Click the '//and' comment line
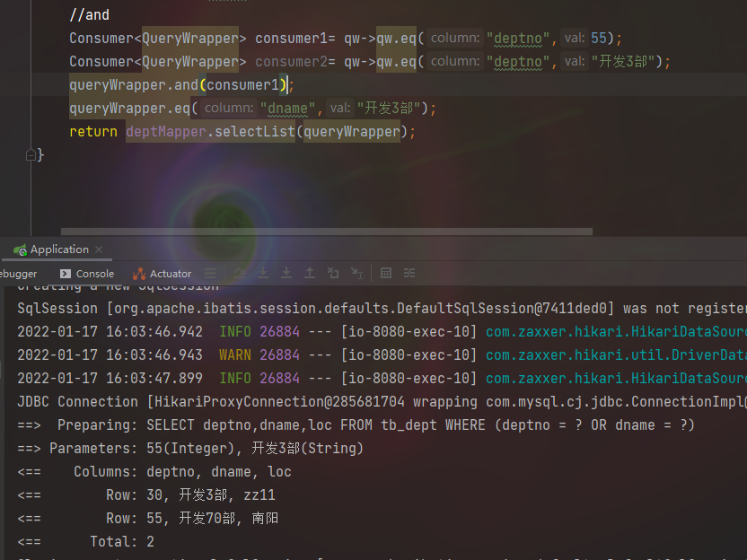The width and height of the screenshot is (747, 560). [90, 14]
